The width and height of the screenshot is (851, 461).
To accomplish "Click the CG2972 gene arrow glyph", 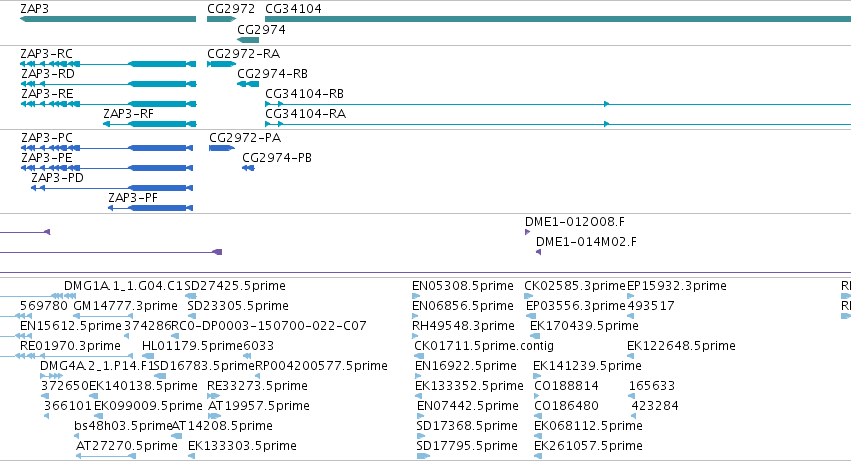I will click(221, 19).
